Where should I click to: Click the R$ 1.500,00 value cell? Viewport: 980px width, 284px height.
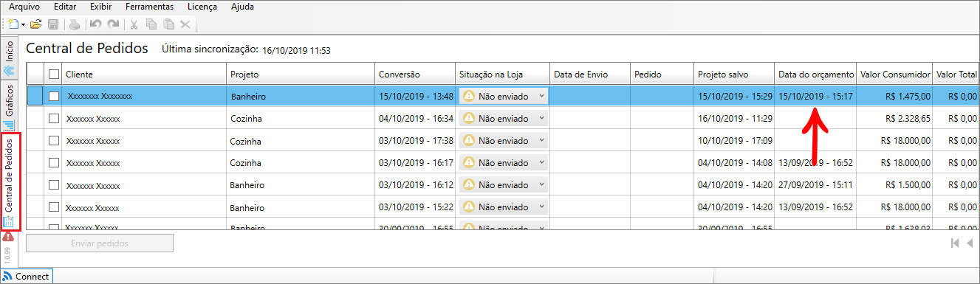894,184
